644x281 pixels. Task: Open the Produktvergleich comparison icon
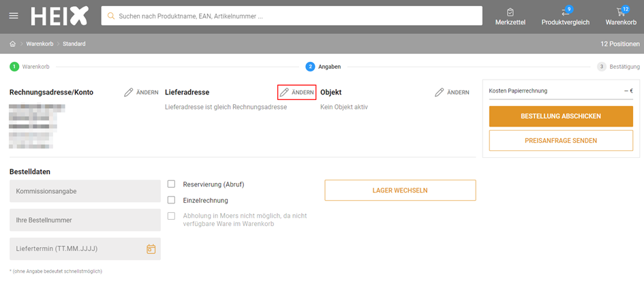click(x=565, y=16)
